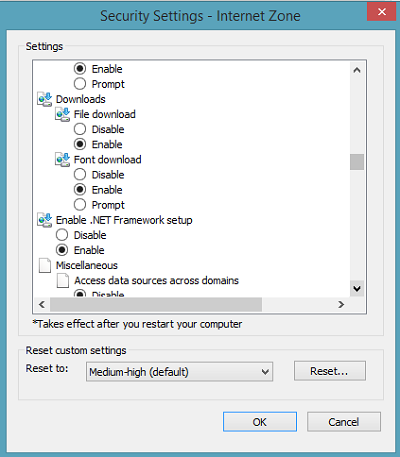
Task: Click the Miscellaneous page icon
Action: [45, 266]
